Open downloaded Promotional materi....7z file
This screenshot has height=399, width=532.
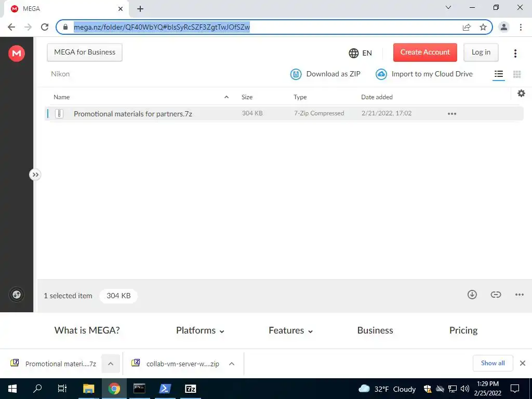point(54,364)
